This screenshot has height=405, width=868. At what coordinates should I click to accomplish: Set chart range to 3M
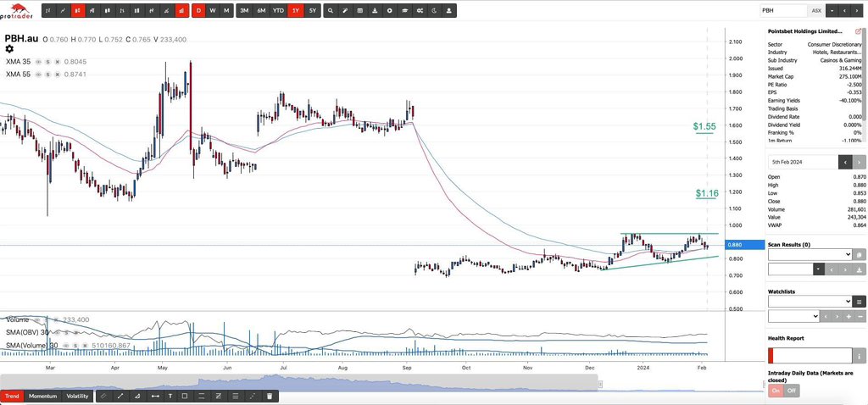tap(244, 10)
